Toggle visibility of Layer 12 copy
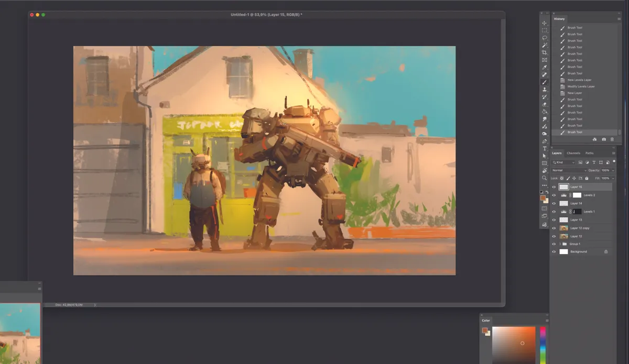 coord(554,228)
